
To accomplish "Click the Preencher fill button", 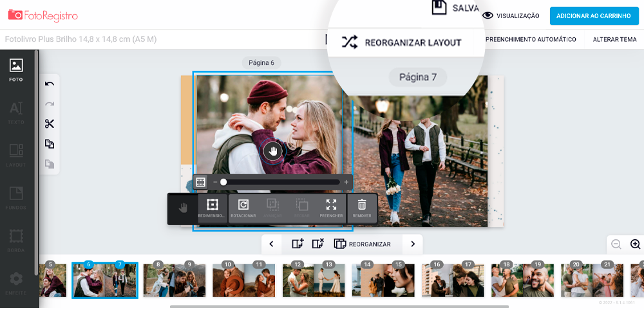I will (331, 209).
